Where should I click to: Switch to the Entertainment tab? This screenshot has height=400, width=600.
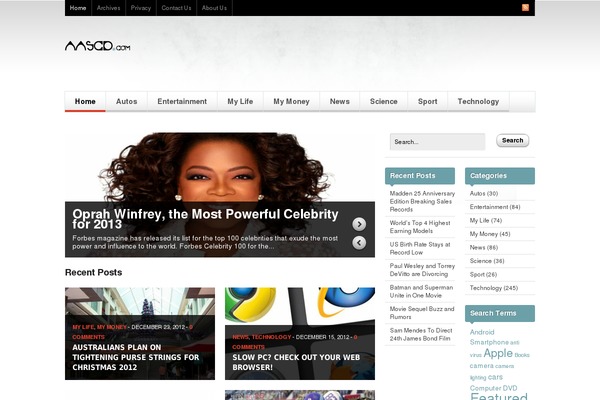182,101
